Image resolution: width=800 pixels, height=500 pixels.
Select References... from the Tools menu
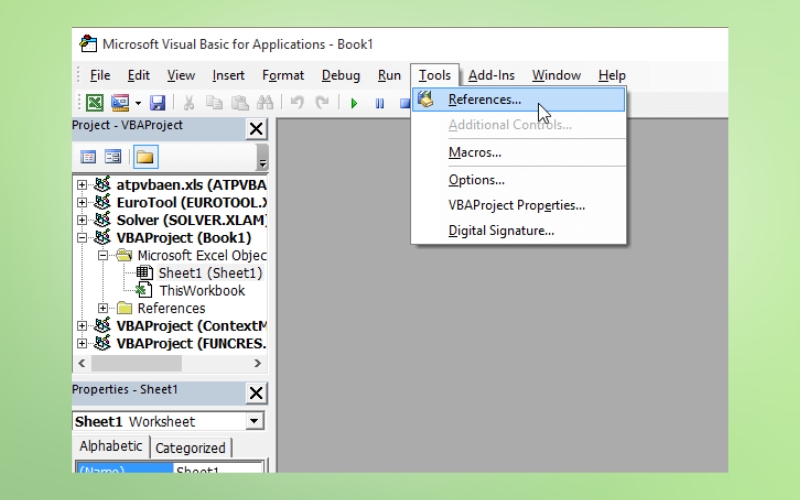pos(484,99)
